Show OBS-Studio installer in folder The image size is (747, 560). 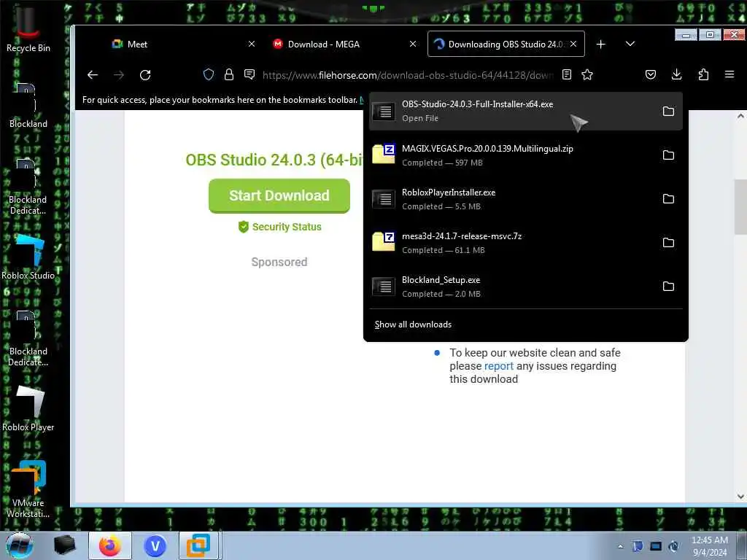[668, 111]
